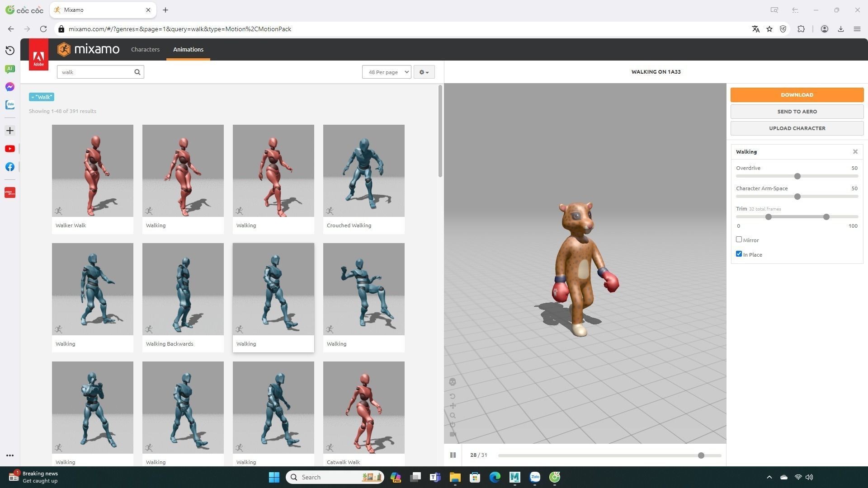The width and height of the screenshot is (868, 488).
Task: Reload the page
Action: click(43, 29)
